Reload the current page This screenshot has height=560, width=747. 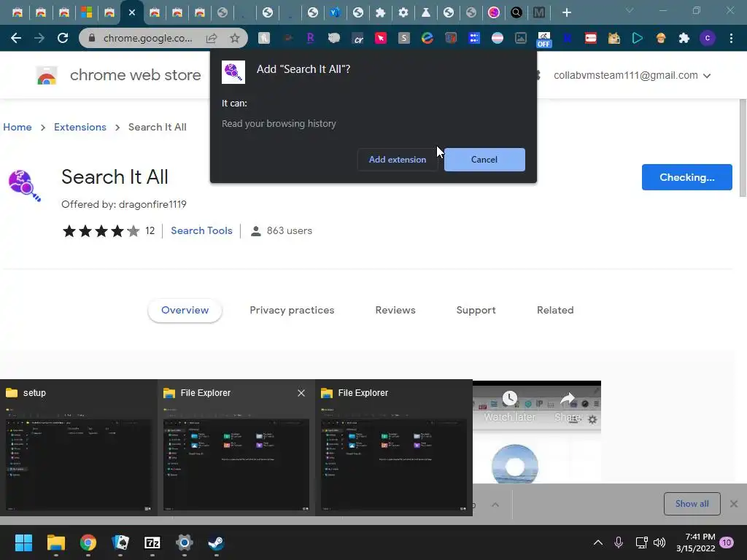tap(63, 38)
